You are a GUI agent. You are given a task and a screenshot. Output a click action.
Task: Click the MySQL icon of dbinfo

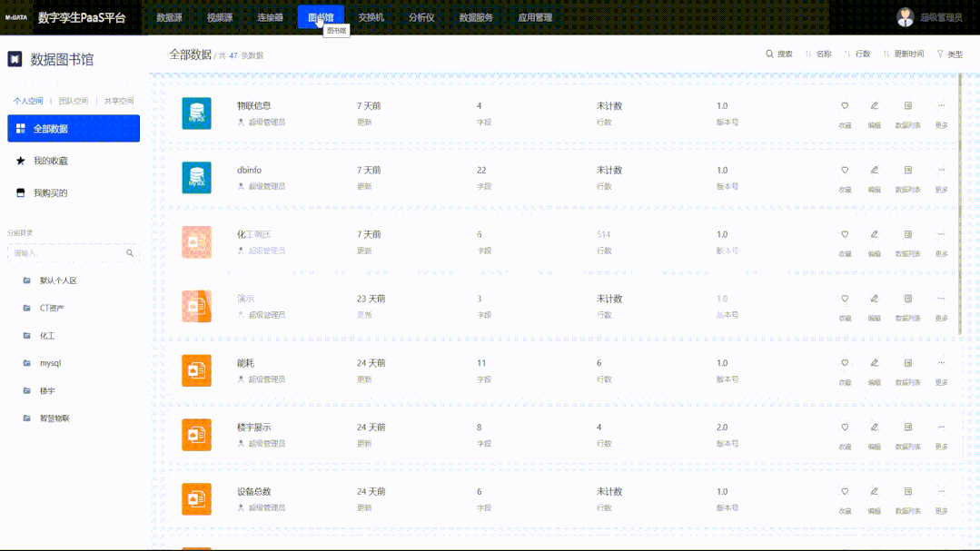[196, 178]
